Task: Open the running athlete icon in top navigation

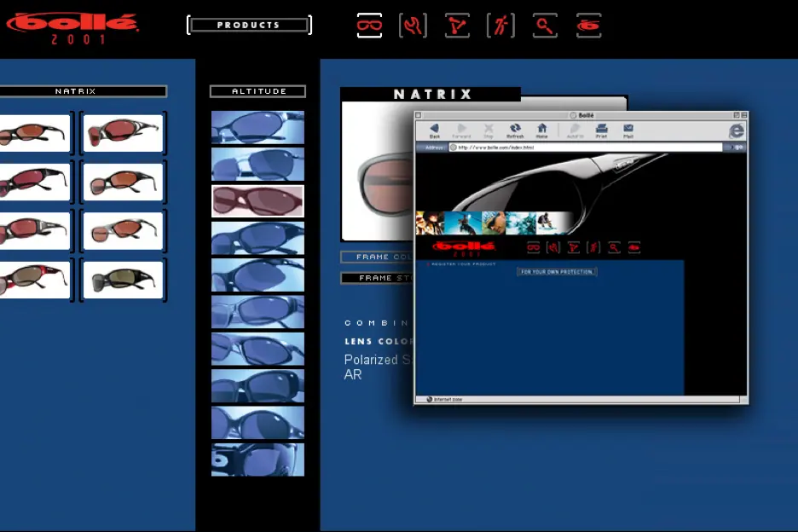Action: point(500,25)
